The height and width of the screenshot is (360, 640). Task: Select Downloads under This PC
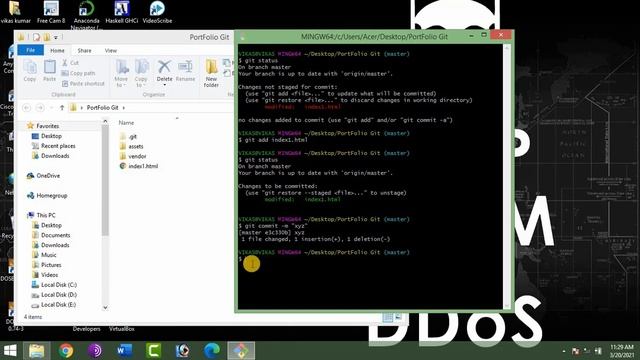[51, 245]
